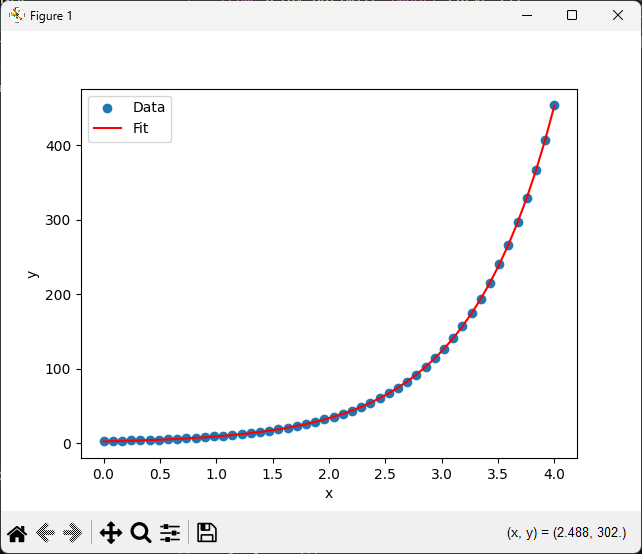Click the topmost data point near x=4.0
Image resolution: width=642 pixels, height=554 pixels.
click(x=554, y=106)
